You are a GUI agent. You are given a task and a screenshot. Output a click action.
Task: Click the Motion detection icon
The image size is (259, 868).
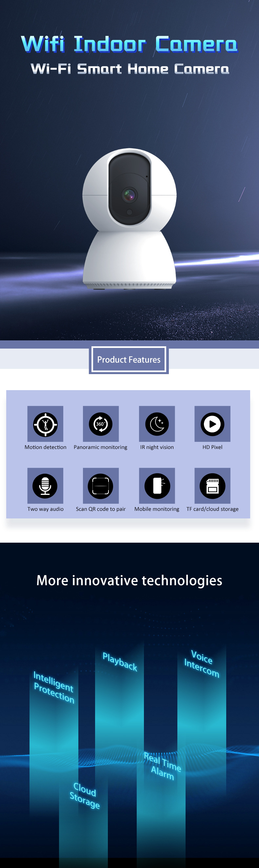pyautogui.click(x=45, y=424)
